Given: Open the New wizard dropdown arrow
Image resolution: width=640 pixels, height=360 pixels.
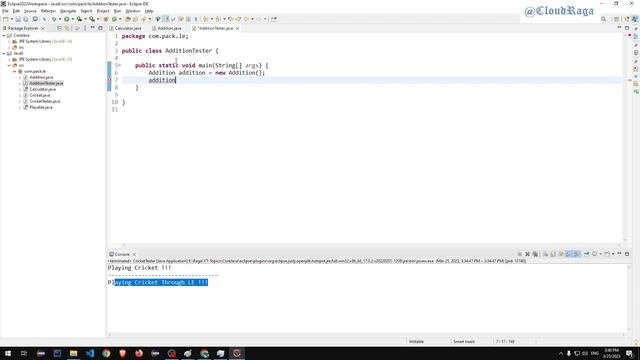Looking at the screenshot, I should (11, 19).
